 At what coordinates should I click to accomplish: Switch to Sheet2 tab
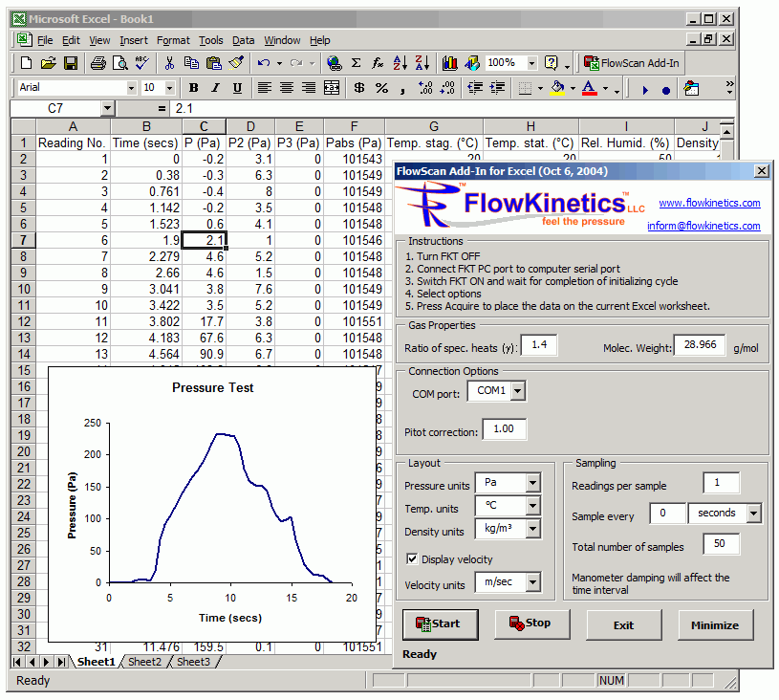[145, 662]
